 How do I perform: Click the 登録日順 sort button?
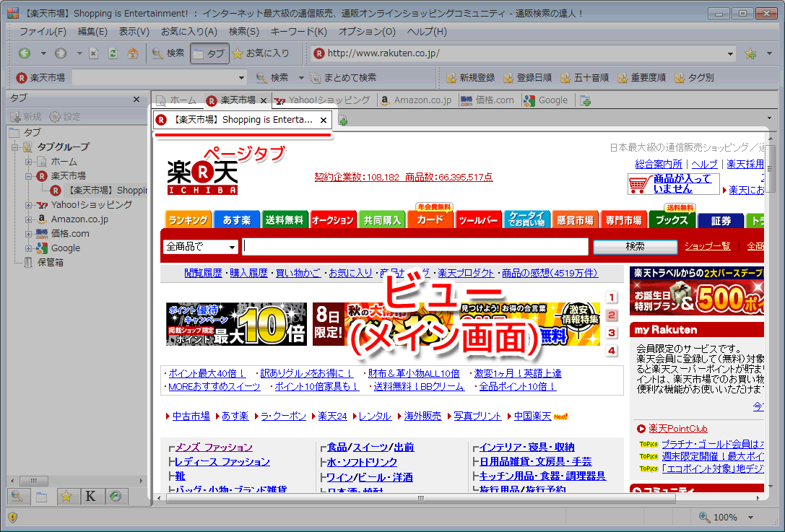click(527, 77)
